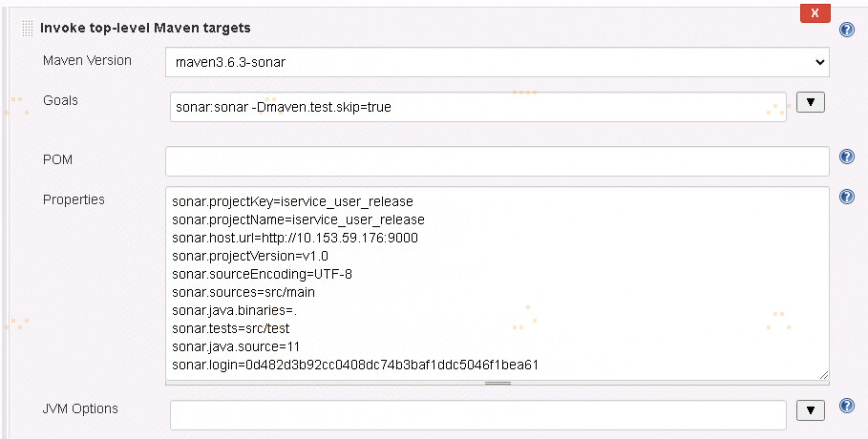The width and height of the screenshot is (868, 439).
Task: Click the sonar.sourceEncoding=UTF-8 line
Action: pyautogui.click(x=262, y=274)
